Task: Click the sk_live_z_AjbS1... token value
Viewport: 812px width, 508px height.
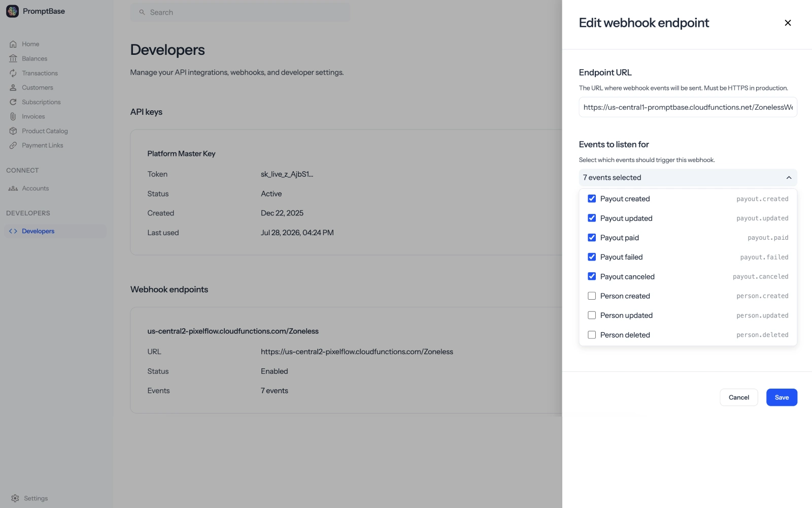Action: 287,174
